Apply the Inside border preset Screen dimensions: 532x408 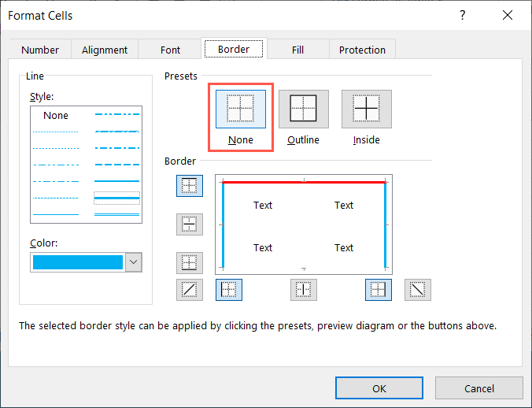[367, 109]
